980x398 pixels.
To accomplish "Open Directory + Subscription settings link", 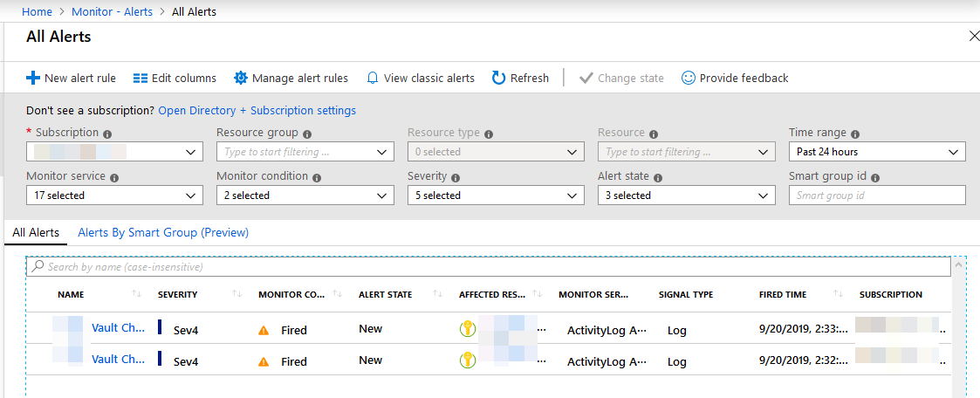I will pos(257,111).
